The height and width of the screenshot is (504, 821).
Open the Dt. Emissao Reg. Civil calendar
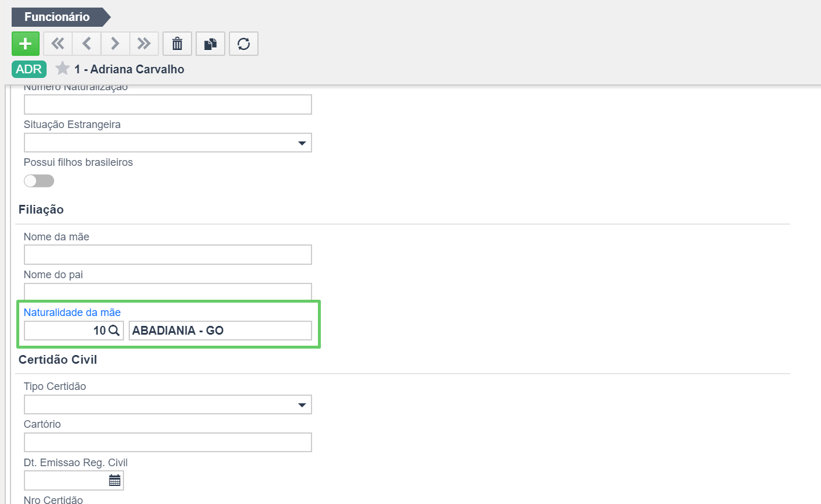[x=115, y=480]
